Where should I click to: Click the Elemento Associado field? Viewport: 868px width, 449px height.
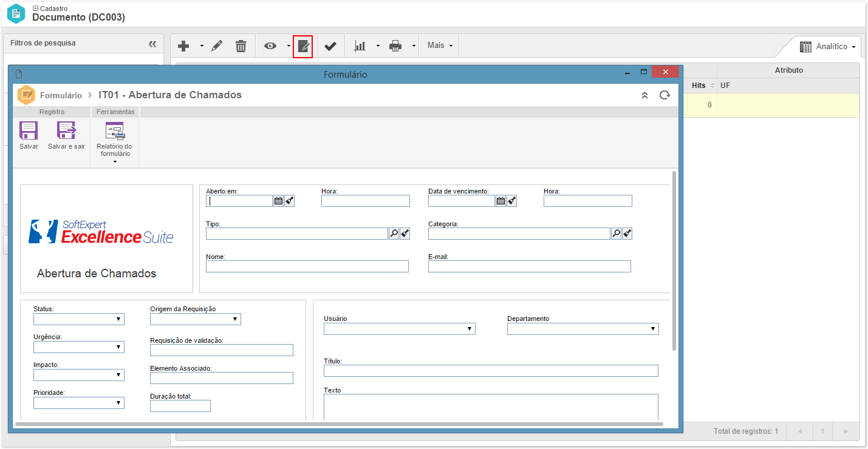(x=222, y=378)
